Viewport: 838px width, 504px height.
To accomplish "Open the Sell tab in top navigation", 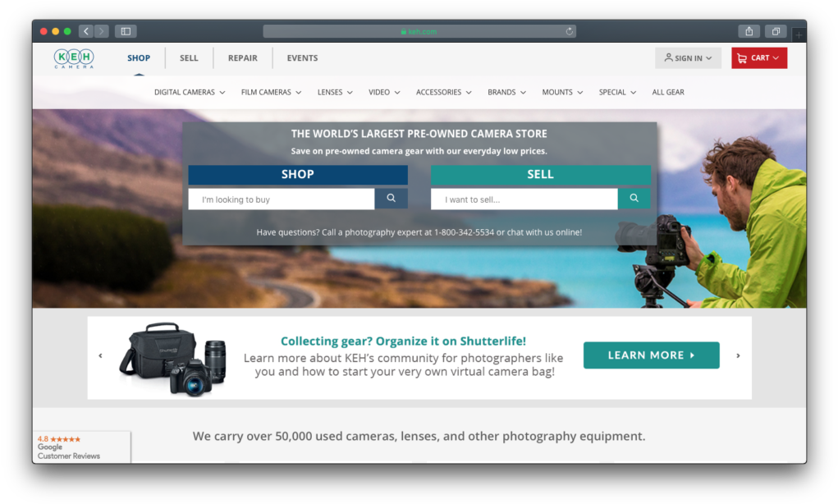I will pyautogui.click(x=189, y=57).
